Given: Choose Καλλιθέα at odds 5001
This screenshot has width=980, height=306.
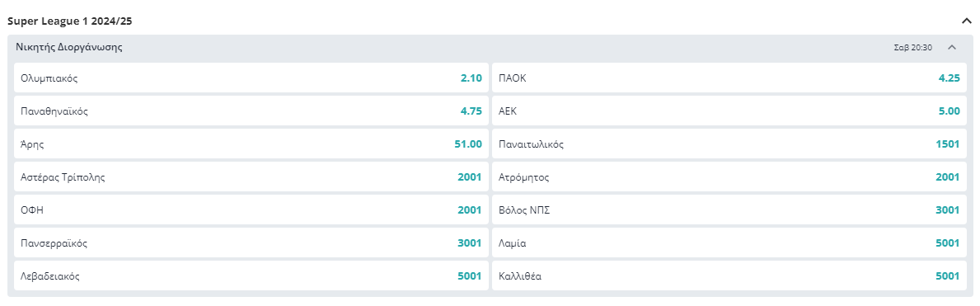Looking at the screenshot, I should (x=729, y=275).
